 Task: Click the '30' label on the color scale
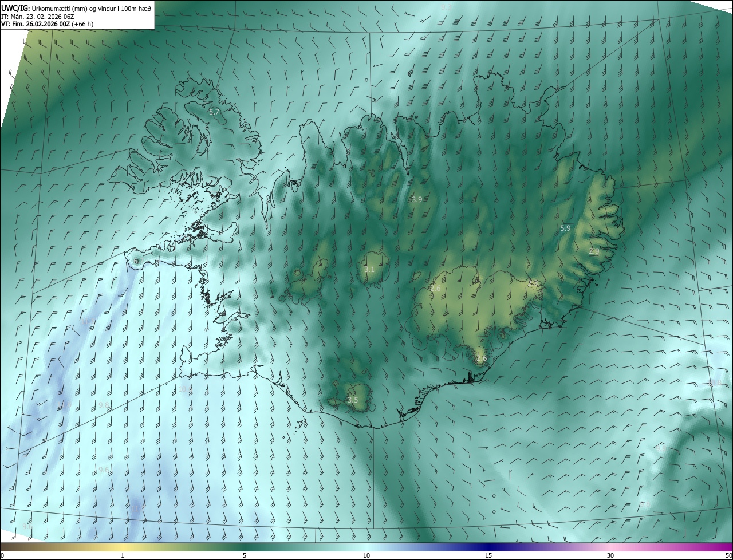click(x=610, y=555)
